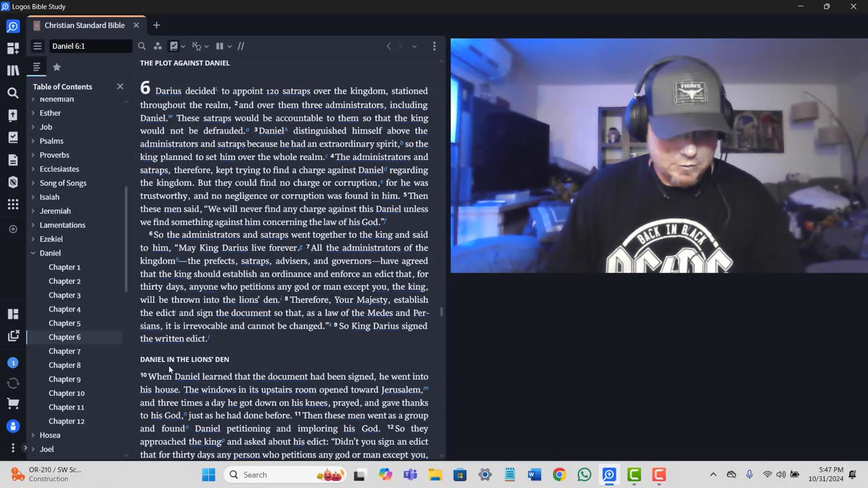Click the sidebar Search magnifier icon

[x=13, y=93]
